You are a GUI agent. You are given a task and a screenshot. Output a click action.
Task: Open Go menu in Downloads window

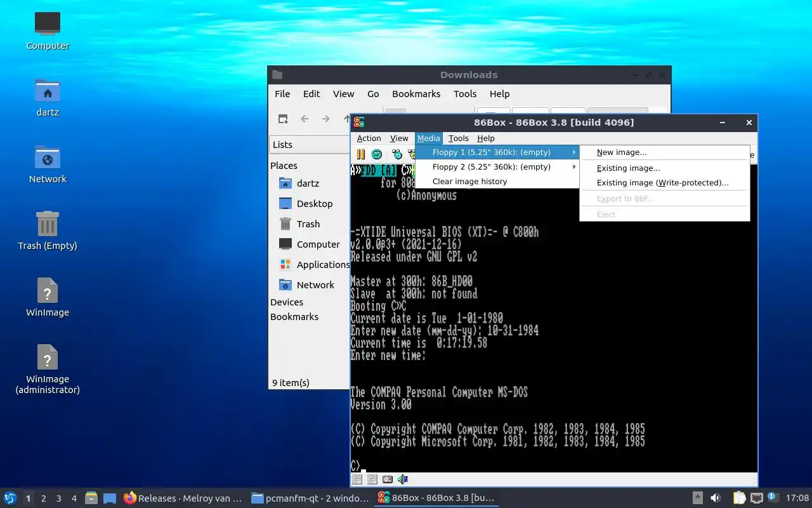[x=373, y=94]
